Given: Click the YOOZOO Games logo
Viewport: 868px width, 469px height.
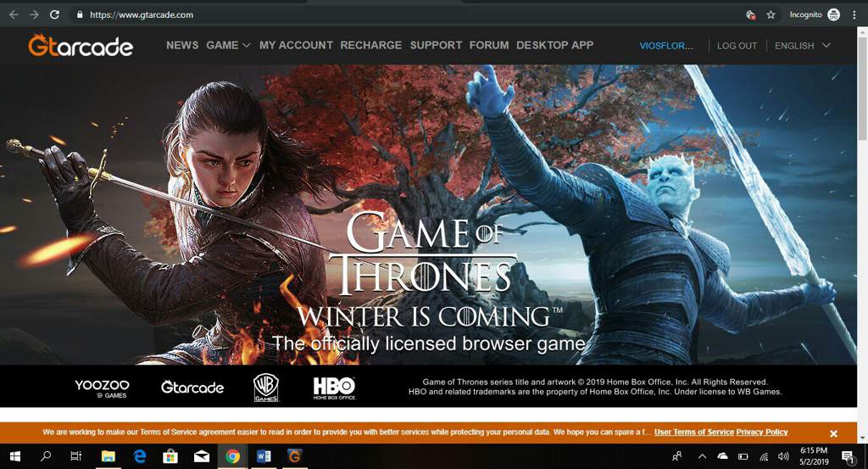Looking at the screenshot, I should coord(103,388).
